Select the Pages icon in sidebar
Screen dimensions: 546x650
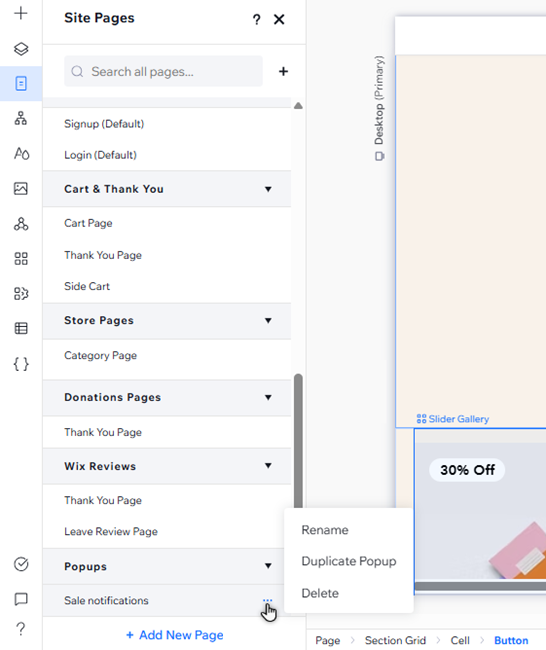(x=21, y=84)
